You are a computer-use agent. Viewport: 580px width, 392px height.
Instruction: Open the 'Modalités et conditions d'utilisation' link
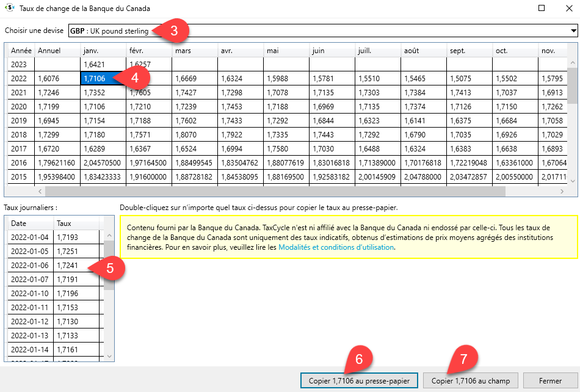pos(336,247)
